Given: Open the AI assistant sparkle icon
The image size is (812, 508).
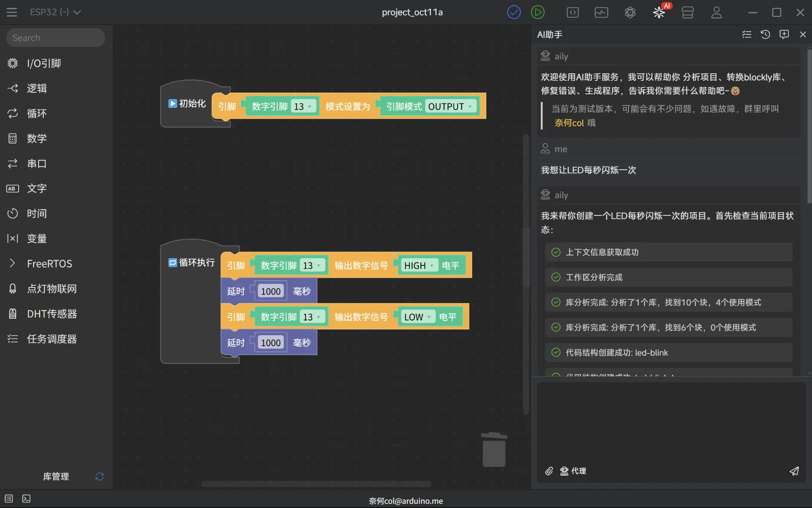Looking at the screenshot, I should [x=658, y=12].
